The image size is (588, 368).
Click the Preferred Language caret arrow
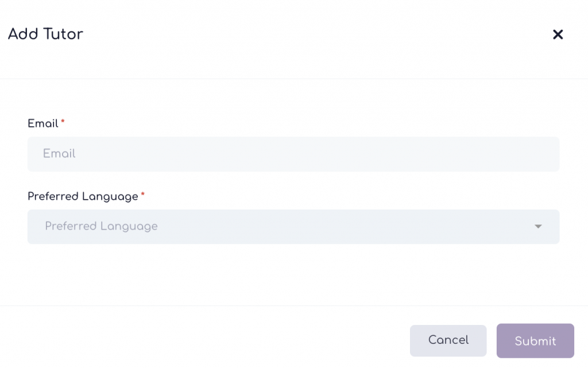(538, 227)
